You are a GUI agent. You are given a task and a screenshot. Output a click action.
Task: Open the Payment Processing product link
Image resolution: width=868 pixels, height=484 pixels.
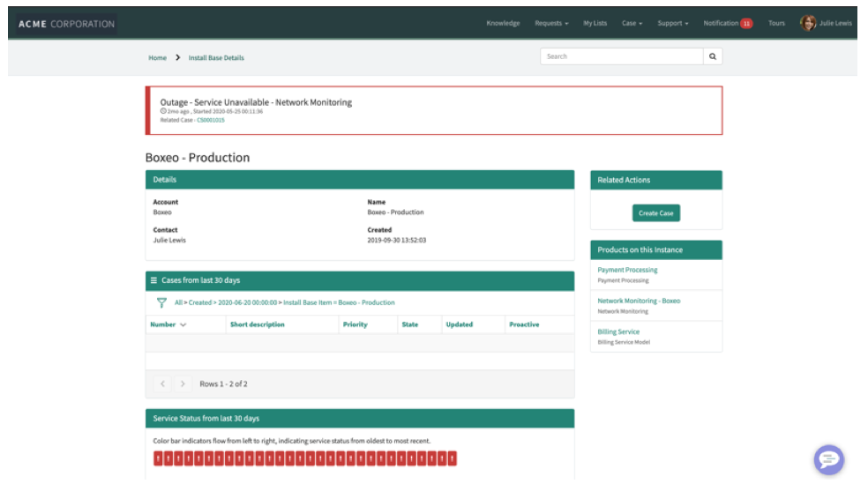pos(627,270)
